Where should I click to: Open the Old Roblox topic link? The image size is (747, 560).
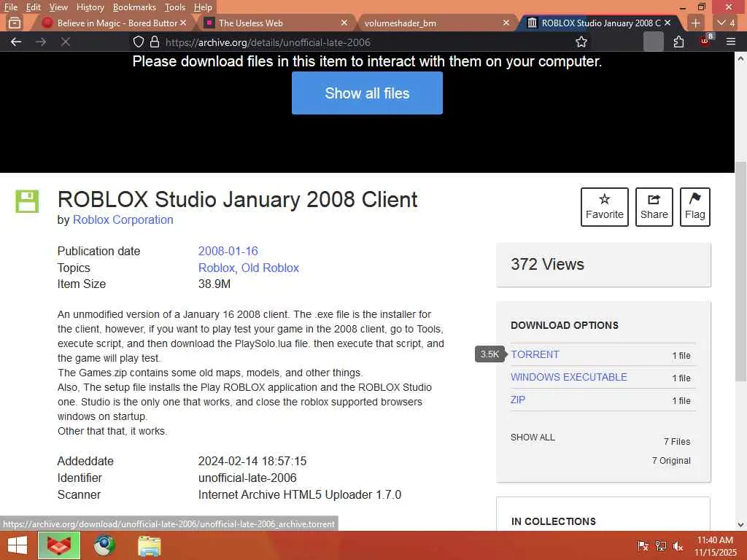pyautogui.click(x=270, y=268)
